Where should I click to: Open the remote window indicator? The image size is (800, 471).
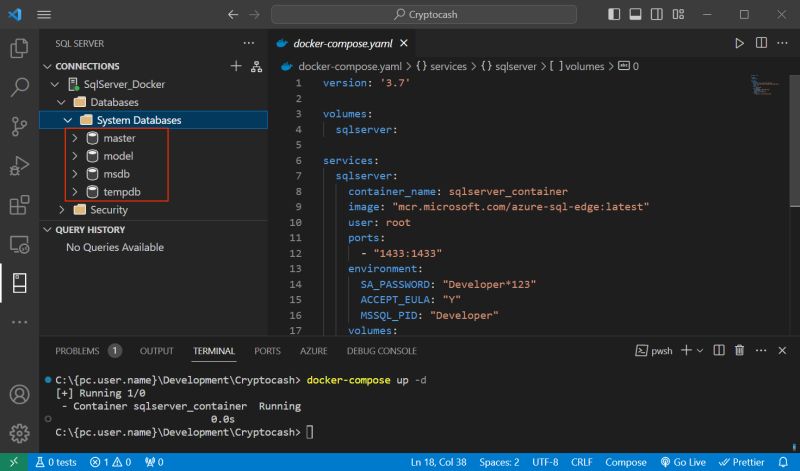(x=14, y=462)
